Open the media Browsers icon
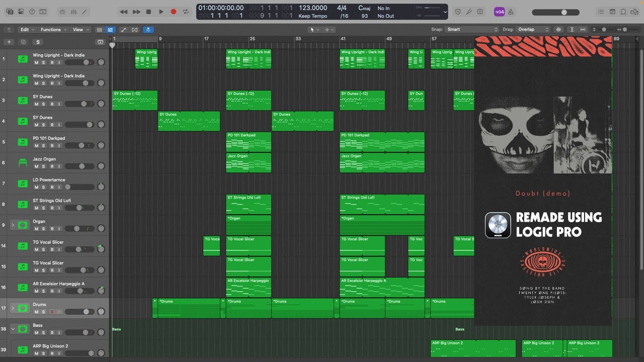Image resolution: width=644 pixels, height=362 pixels. click(x=634, y=12)
